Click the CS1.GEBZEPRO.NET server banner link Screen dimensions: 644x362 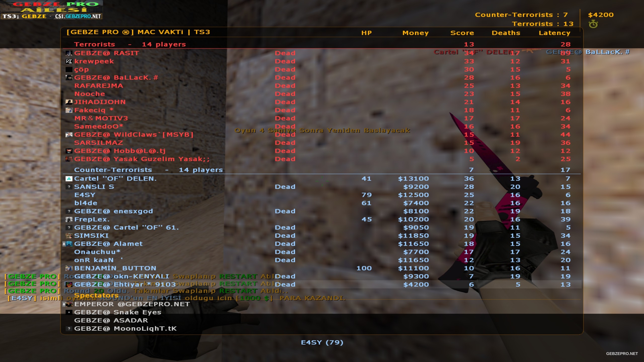click(x=78, y=17)
